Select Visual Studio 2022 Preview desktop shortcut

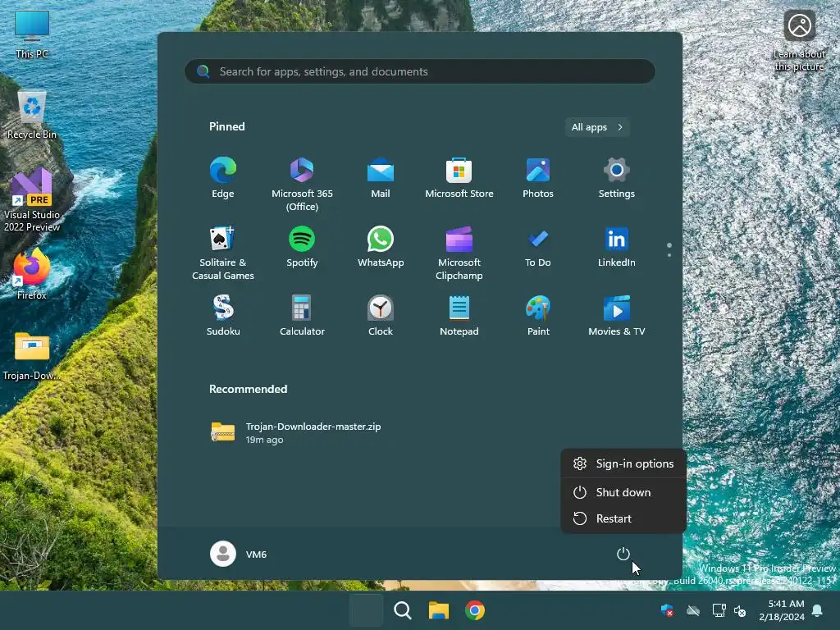tap(32, 200)
